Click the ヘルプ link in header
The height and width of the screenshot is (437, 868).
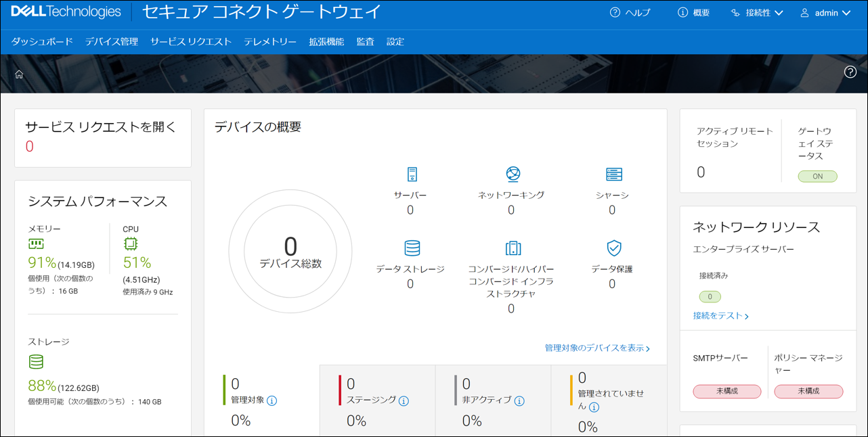(x=638, y=13)
